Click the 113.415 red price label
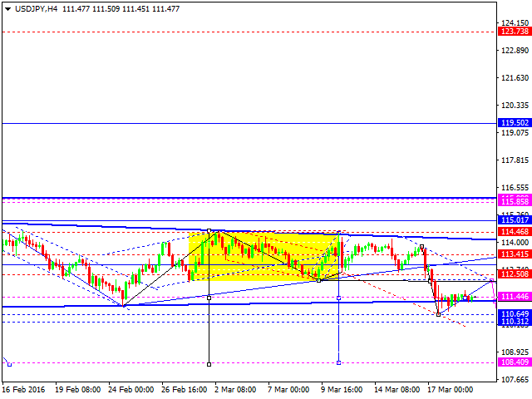532x399 pixels. point(515,254)
